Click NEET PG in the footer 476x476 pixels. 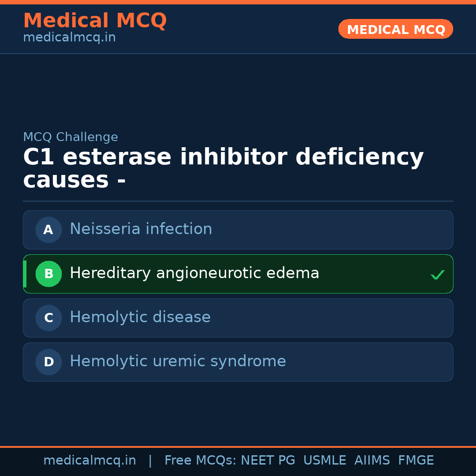click(x=268, y=461)
